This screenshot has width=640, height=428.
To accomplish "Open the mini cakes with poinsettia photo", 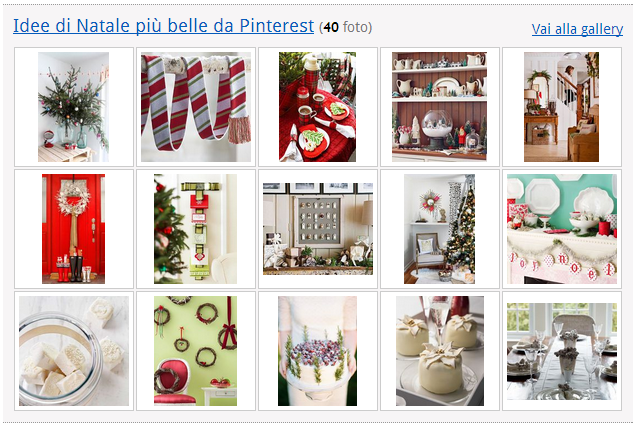I will point(440,351).
